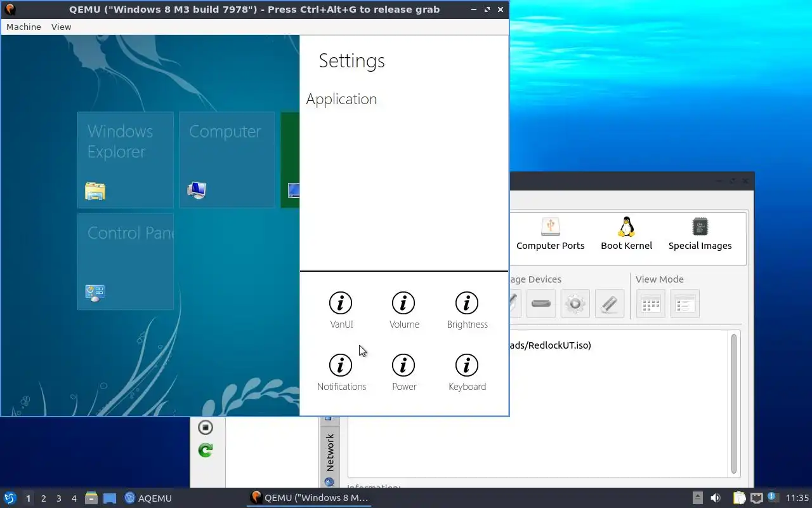The height and width of the screenshot is (508, 812).
Task: Open Keyboard settings icon
Action: (x=467, y=365)
